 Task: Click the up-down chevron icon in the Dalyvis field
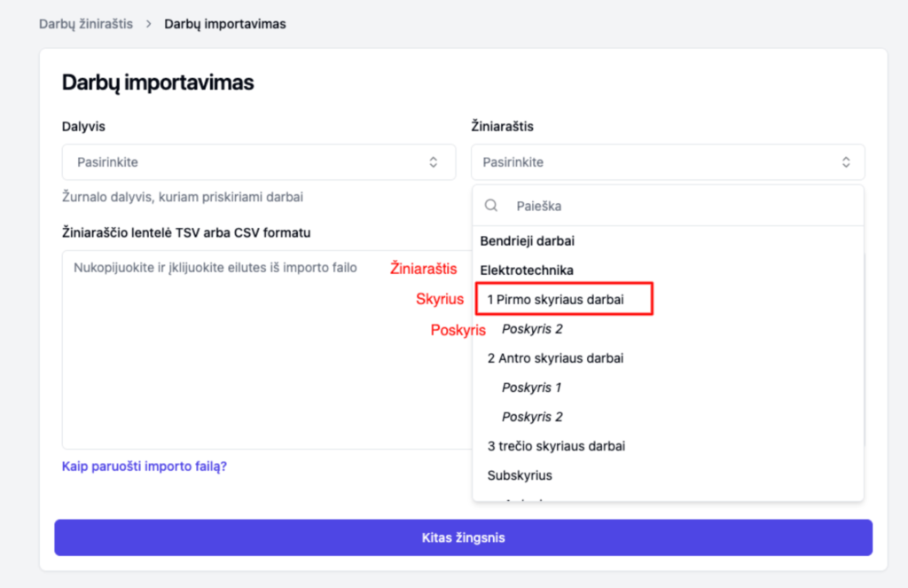coord(433,162)
